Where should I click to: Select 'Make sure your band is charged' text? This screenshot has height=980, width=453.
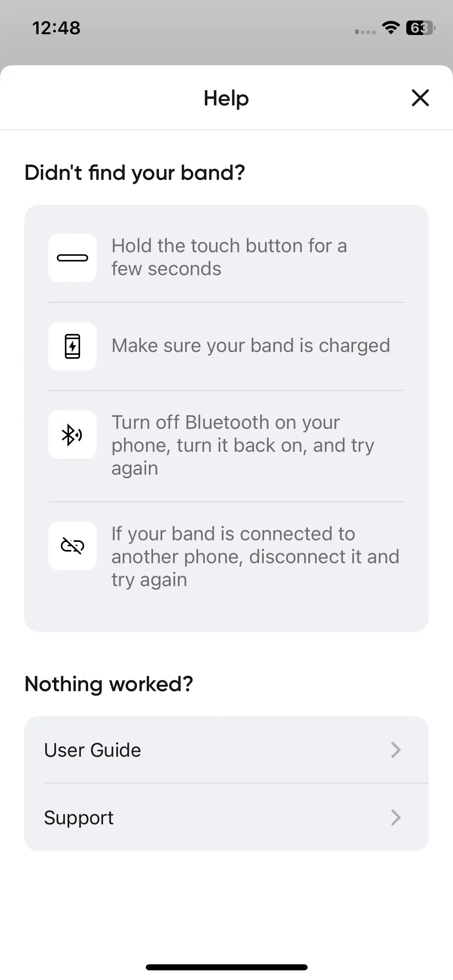(251, 346)
